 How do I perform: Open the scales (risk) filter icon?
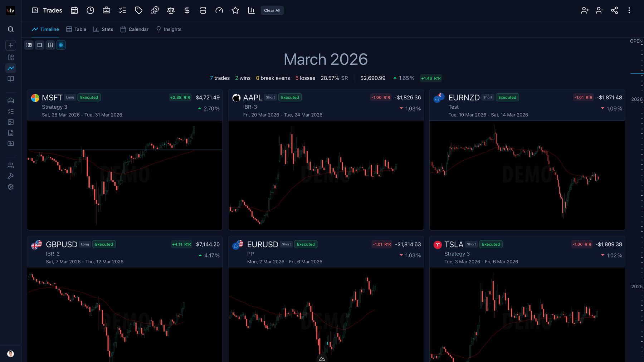(171, 10)
